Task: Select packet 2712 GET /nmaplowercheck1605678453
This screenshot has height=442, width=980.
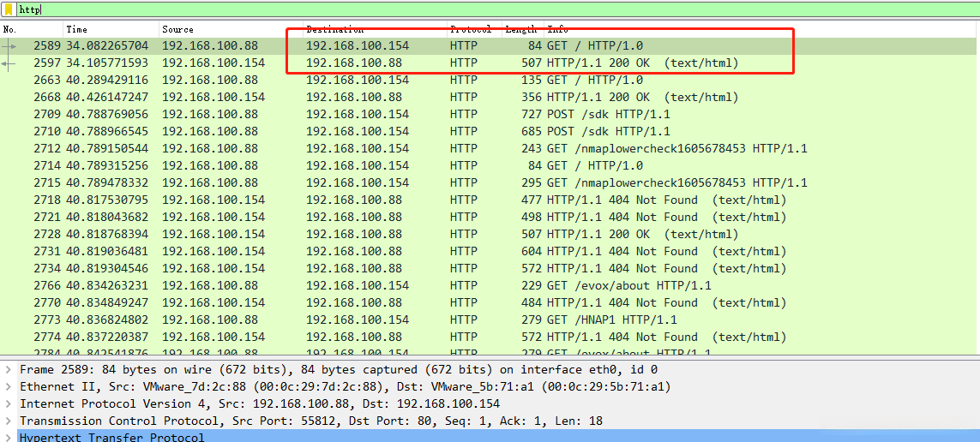Action: coord(489,148)
